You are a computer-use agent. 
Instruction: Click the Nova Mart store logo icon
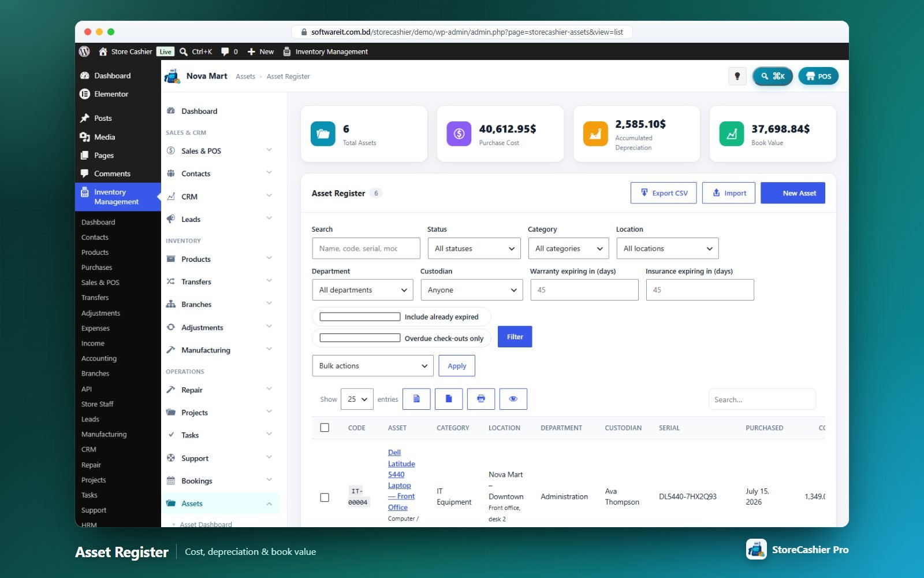pyautogui.click(x=172, y=76)
